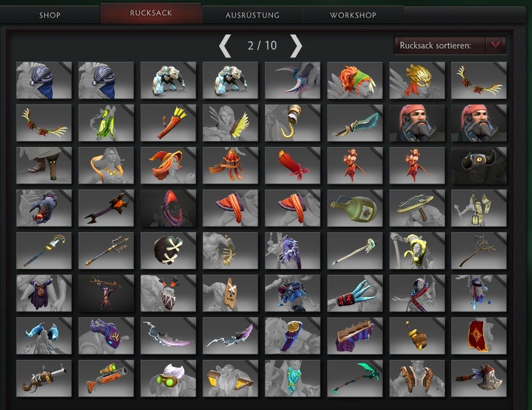Select the red banner cape item
The height and width of the screenshot is (410, 532).
click(x=479, y=336)
